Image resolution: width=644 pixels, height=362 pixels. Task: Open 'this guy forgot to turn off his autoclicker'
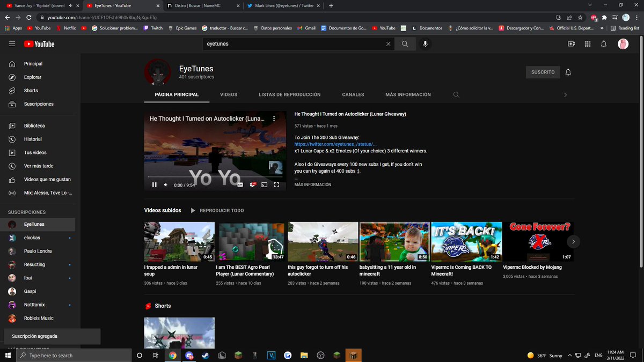point(323,242)
